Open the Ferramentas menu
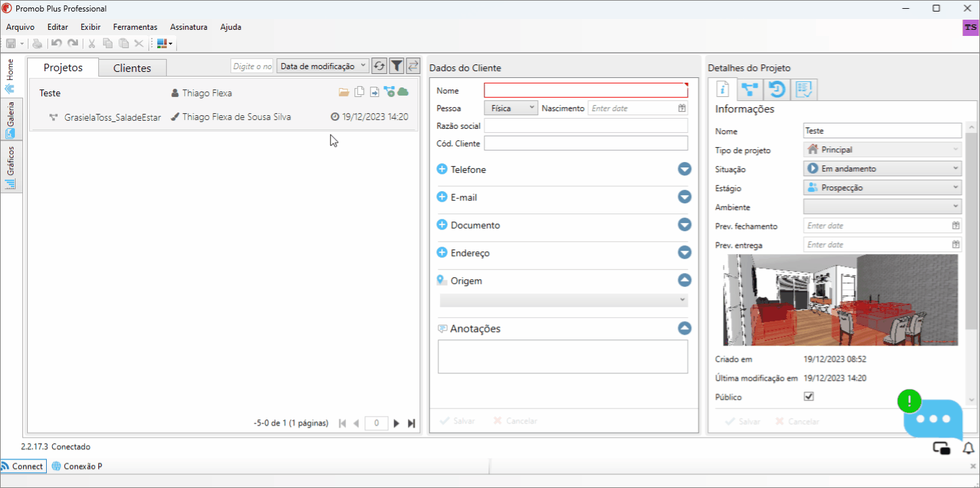 tap(135, 27)
